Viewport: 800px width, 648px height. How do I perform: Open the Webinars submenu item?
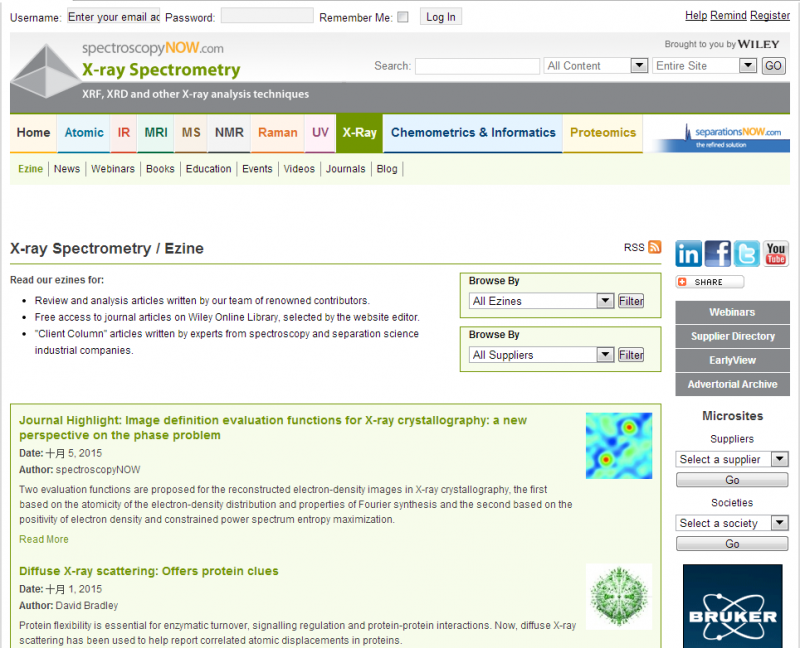click(113, 169)
